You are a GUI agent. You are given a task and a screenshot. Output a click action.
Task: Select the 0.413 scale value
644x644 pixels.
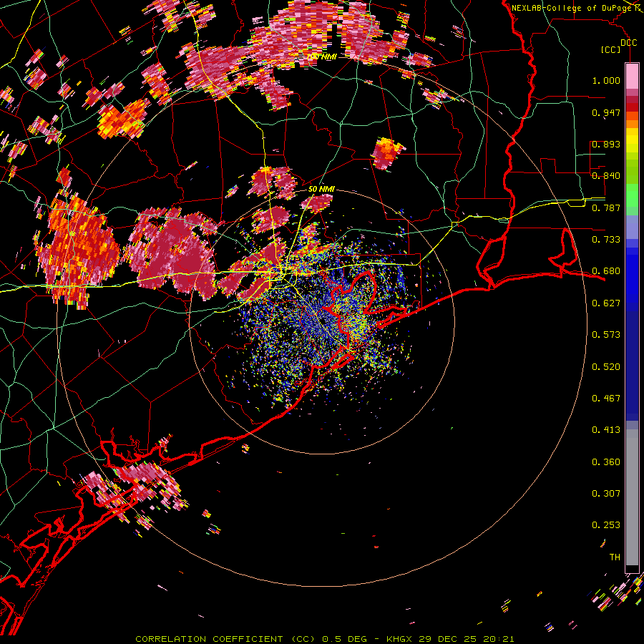coord(606,430)
